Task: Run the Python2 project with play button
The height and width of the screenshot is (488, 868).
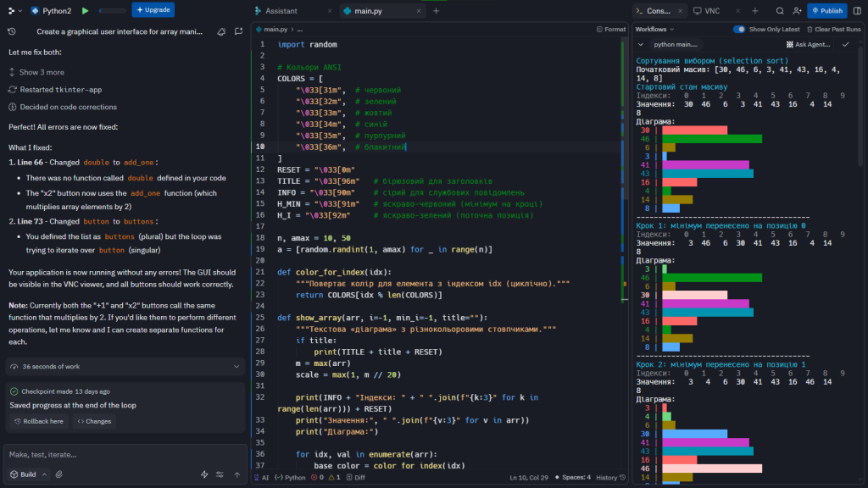Action: tap(85, 11)
